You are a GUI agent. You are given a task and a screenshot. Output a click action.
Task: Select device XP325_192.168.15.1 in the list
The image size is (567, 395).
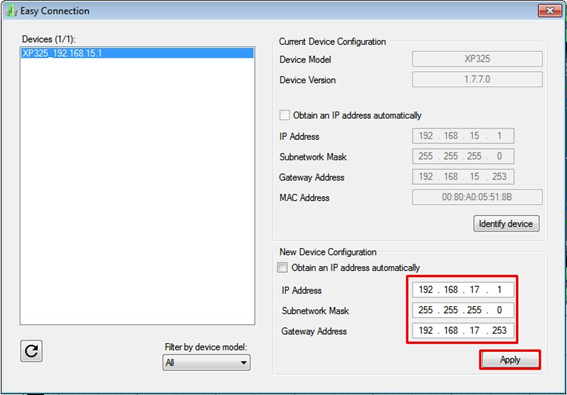137,53
